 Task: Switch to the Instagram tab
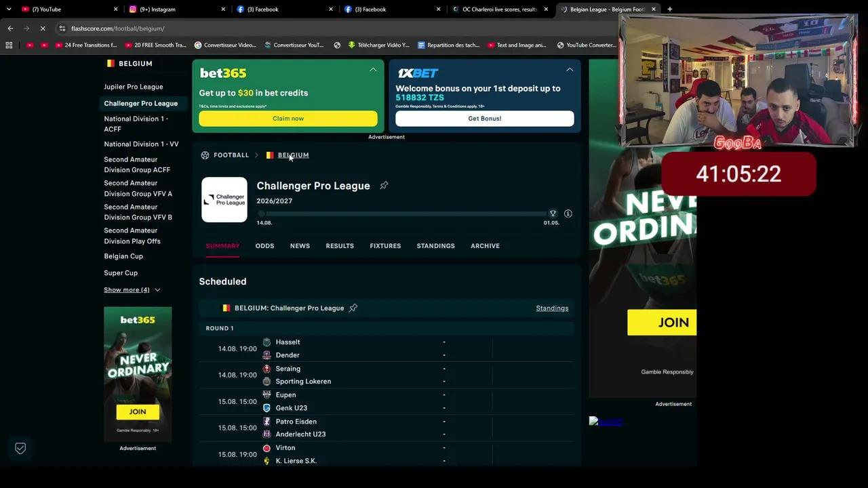176,9
